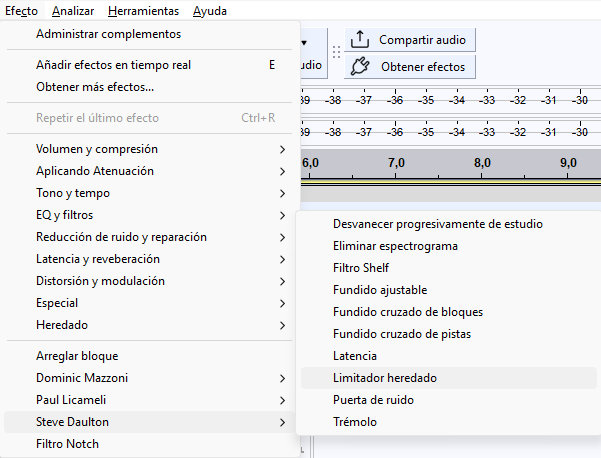Choose Añadir efectos en tiempo real
This screenshot has width=601, height=458.
point(113,65)
